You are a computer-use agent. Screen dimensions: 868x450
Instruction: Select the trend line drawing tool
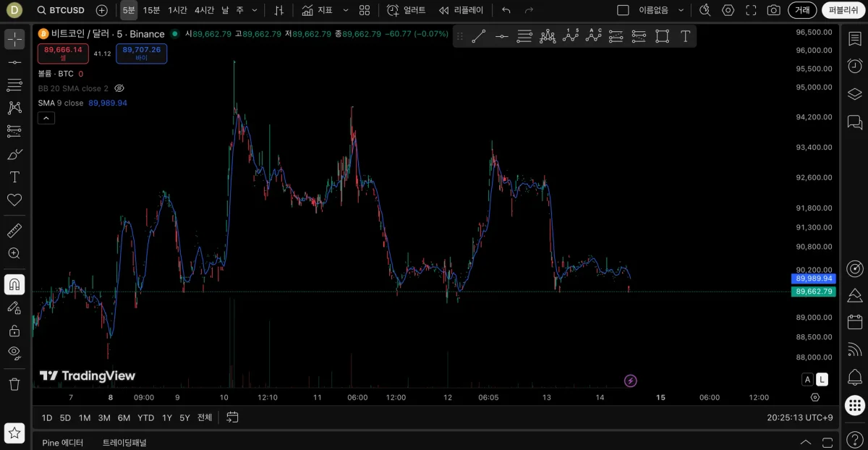tap(479, 36)
